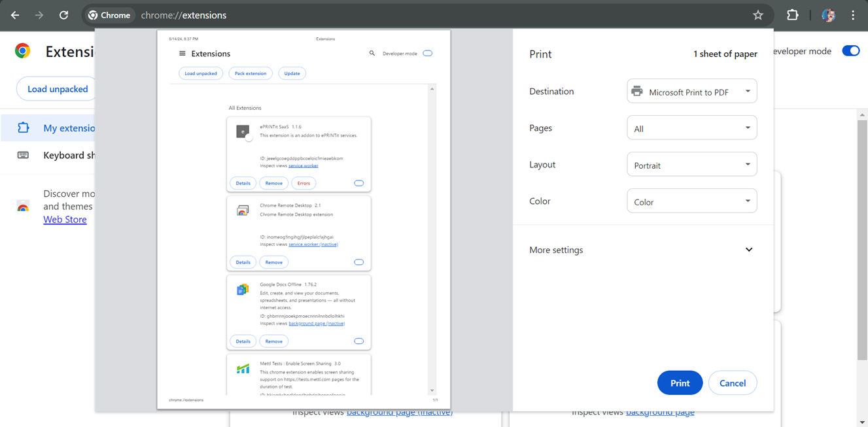The height and width of the screenshot is (427, 868).
Task: Click the Print button
Action: (680, 383)
